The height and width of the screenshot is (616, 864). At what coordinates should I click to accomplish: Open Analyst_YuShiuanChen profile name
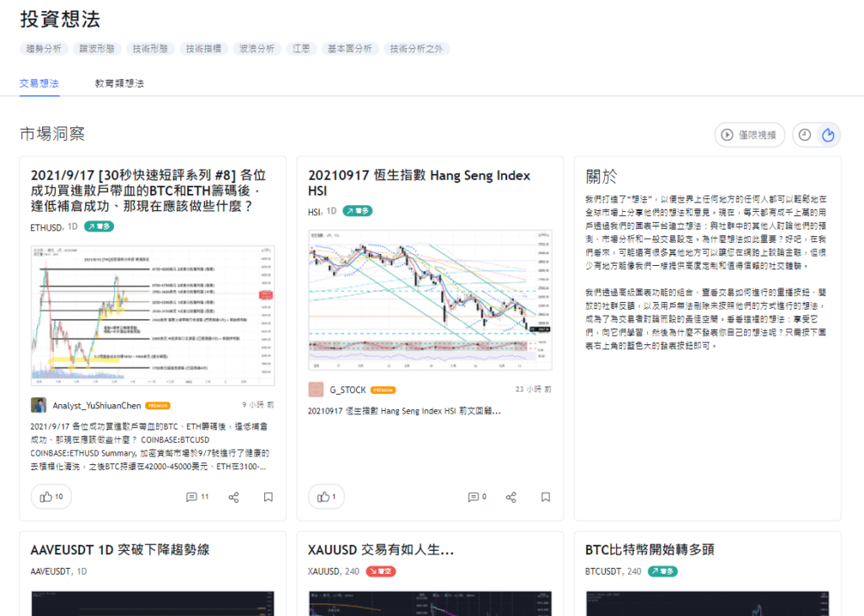97,406
